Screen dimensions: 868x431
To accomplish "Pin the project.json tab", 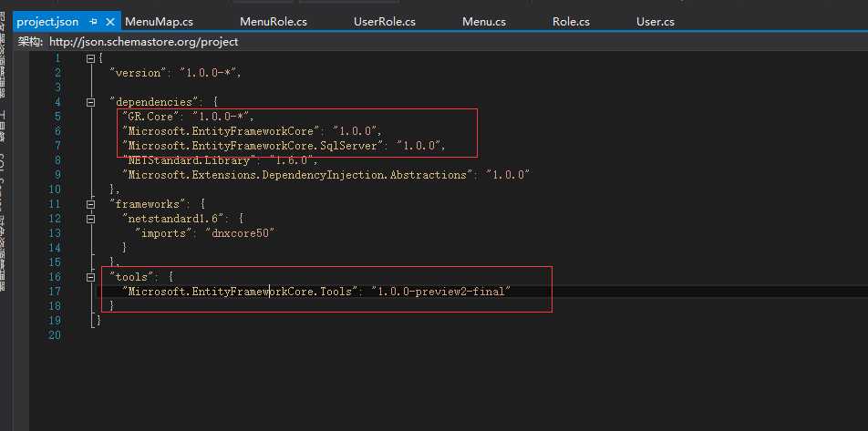I will click(94, 22).
